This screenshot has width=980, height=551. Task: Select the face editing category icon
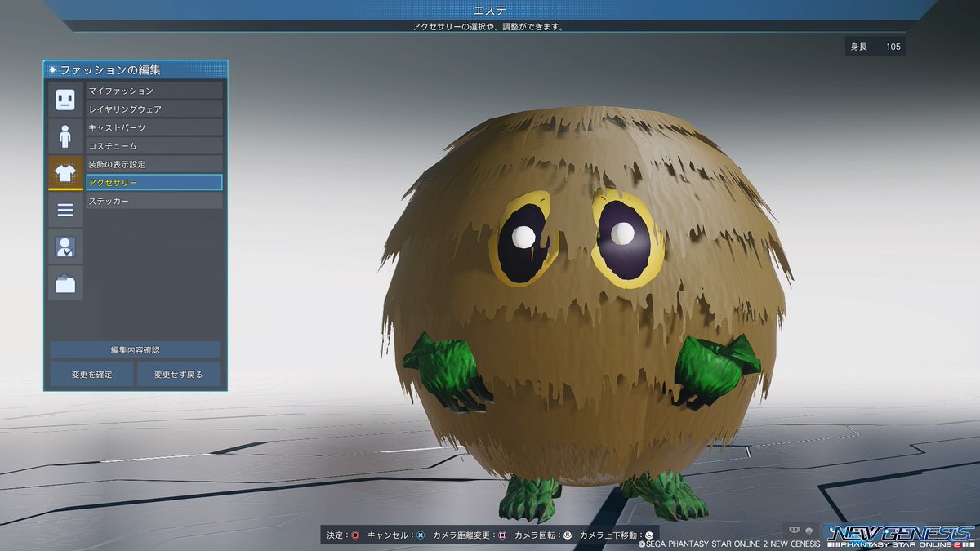65,100
